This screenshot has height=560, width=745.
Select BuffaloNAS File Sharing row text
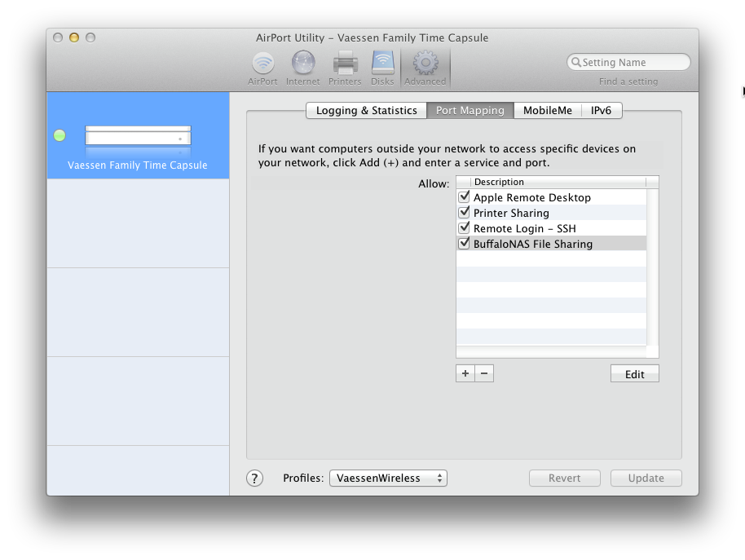pyautogui.click(x=532, y=244)
